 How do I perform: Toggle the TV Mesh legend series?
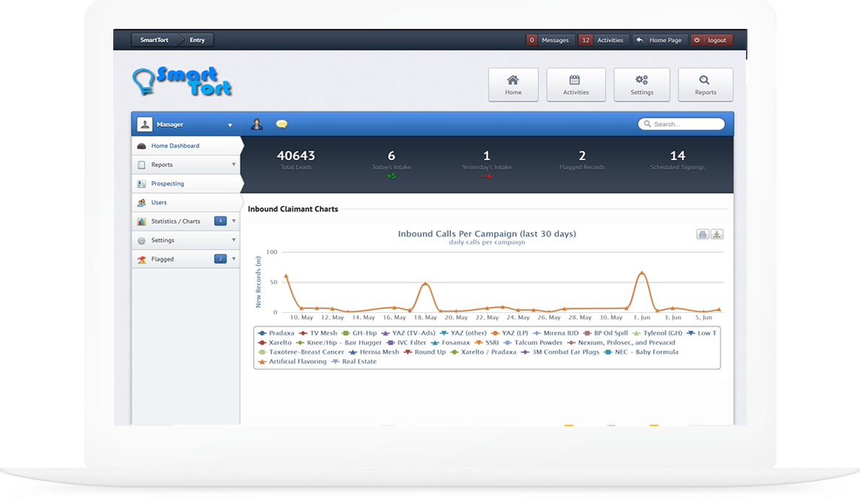318,333
